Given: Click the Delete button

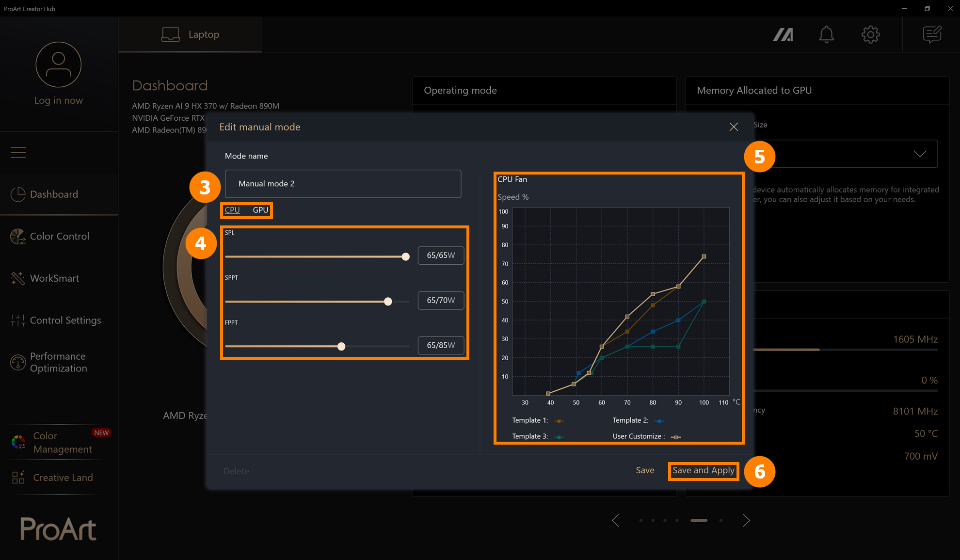Looking at the screenshot, I should [236, 471].
